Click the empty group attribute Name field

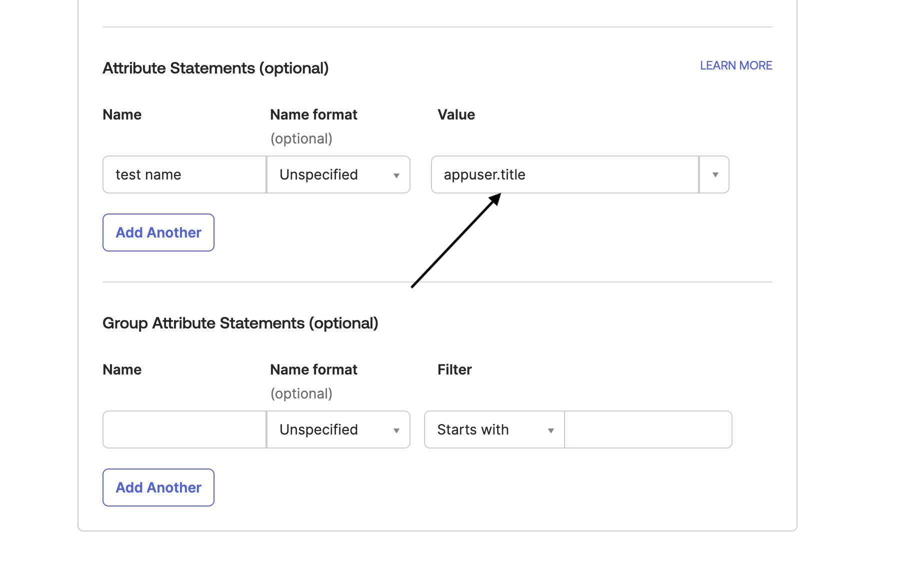[x=184, y=429]
